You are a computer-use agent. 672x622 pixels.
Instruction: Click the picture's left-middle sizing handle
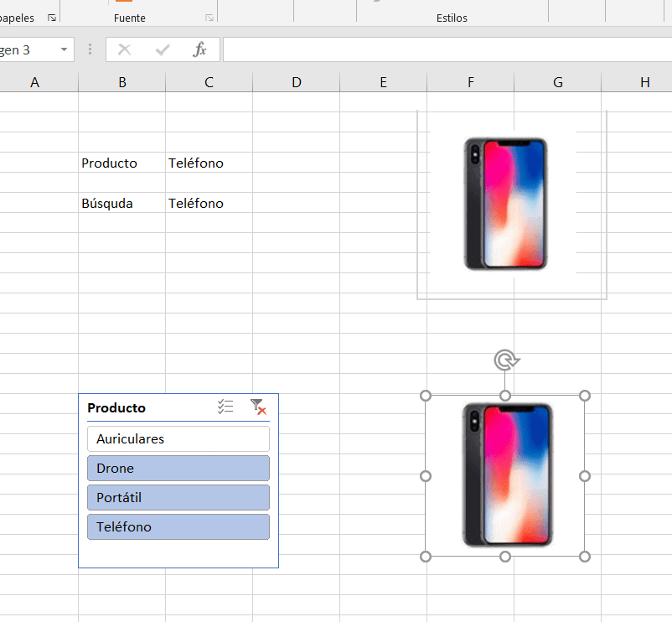tap(426, 476)
